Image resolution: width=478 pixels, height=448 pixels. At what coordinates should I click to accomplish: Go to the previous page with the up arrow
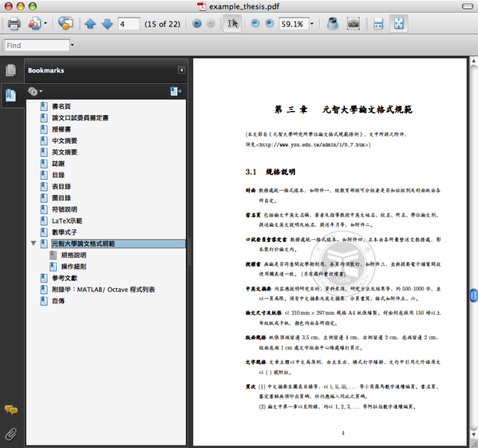click(x=90, y=24)
